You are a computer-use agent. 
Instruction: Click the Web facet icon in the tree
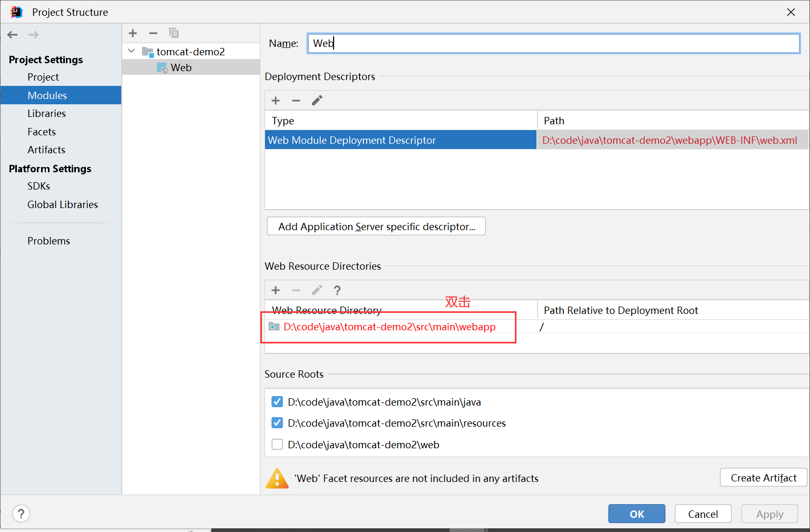[162, 68]
